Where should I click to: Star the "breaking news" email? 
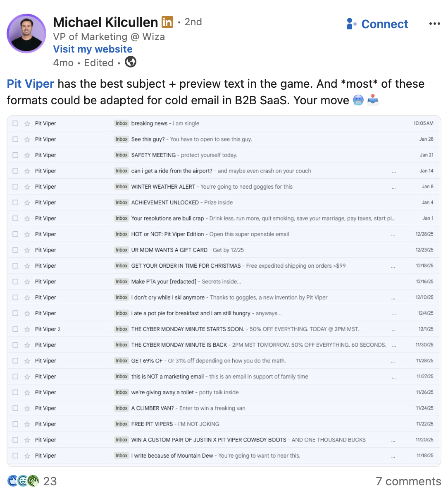pos(27,123)
